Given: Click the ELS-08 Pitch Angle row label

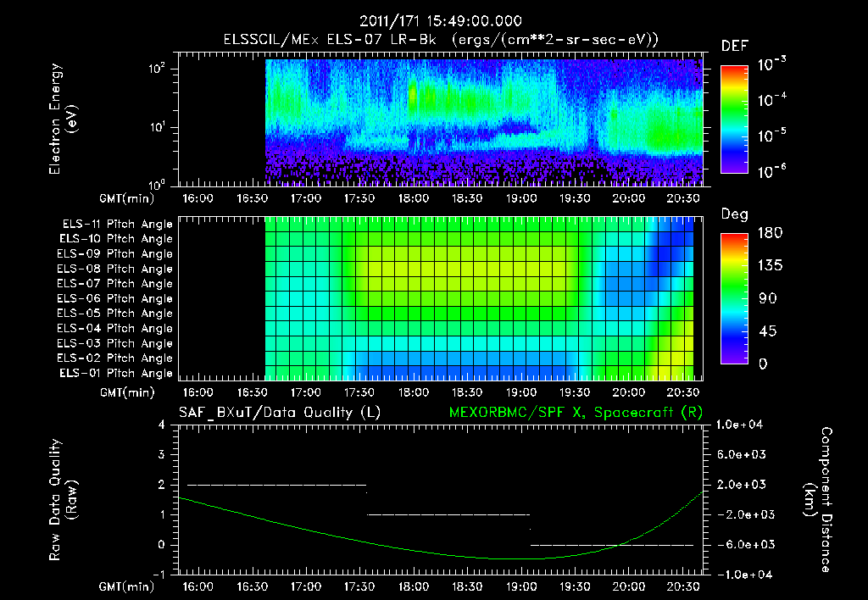Looking at the screenshot, I should (x=115, y=269).
